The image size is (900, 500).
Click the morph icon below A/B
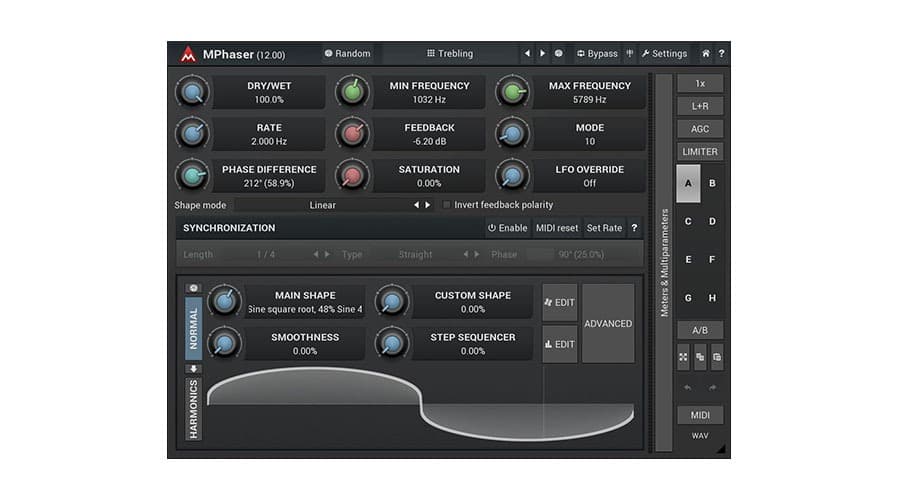[683, 357]
